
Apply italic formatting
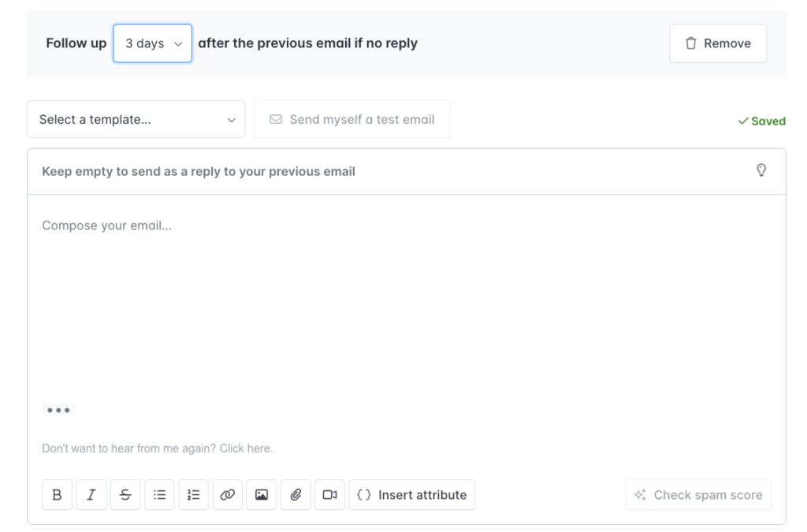point(91,494)
